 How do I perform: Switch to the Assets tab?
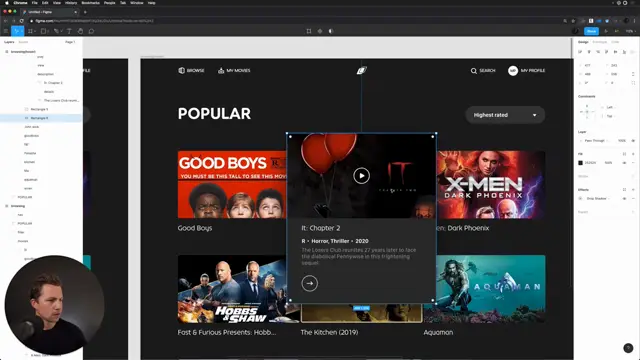(23, 42)
